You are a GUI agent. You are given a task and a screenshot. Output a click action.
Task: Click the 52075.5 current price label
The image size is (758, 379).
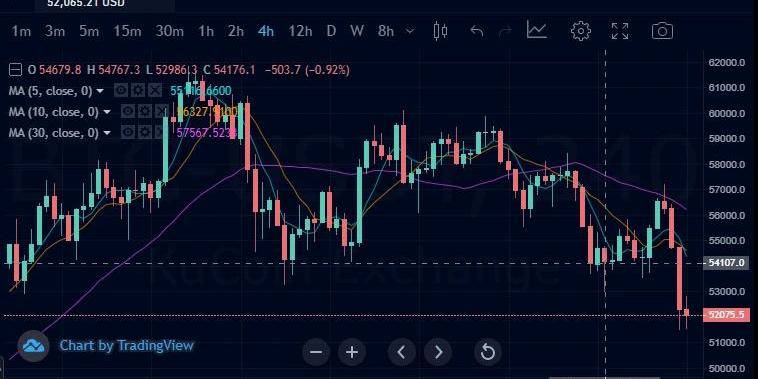pyautogui.click(x=726, y=315)
